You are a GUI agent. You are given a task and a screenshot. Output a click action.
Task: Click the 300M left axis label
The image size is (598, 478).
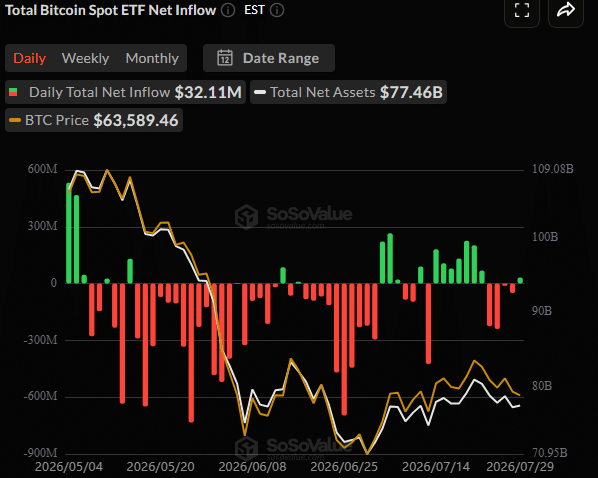[42, 226]
